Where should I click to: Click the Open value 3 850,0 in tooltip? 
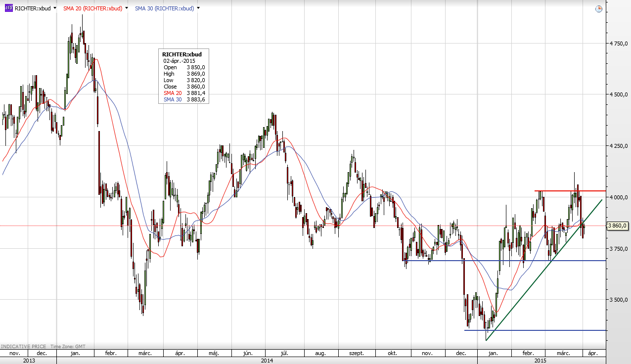pos(196,67)
